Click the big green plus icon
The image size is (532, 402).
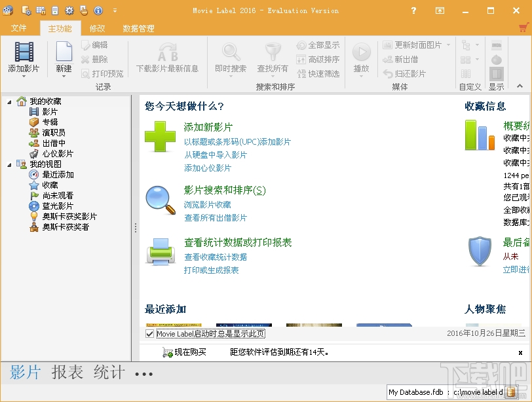coord(160,136)
